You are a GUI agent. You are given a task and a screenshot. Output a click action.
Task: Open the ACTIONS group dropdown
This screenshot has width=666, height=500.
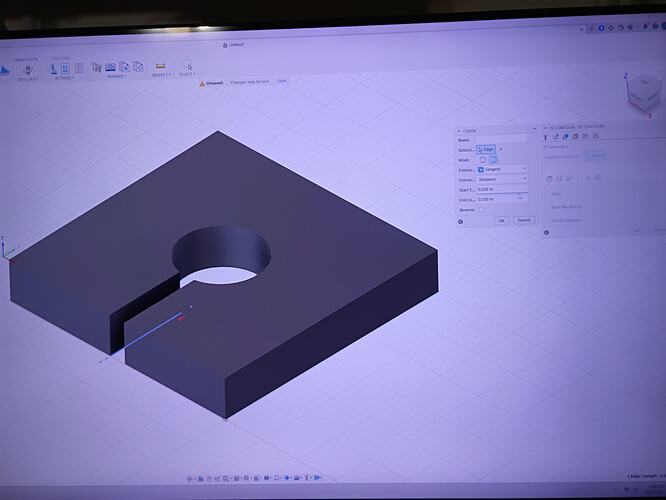64,78
